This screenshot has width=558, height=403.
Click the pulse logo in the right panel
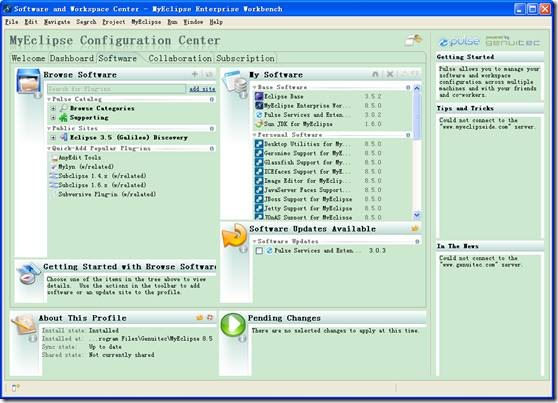(459, 42)
